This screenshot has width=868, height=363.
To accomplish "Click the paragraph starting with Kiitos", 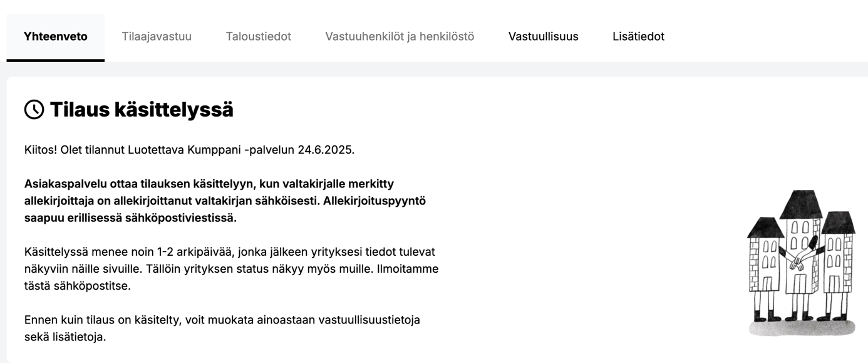I will (189, 150).
